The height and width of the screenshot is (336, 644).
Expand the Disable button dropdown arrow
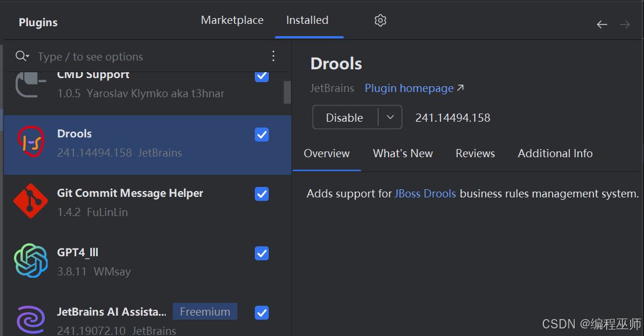tap(390, 117)
